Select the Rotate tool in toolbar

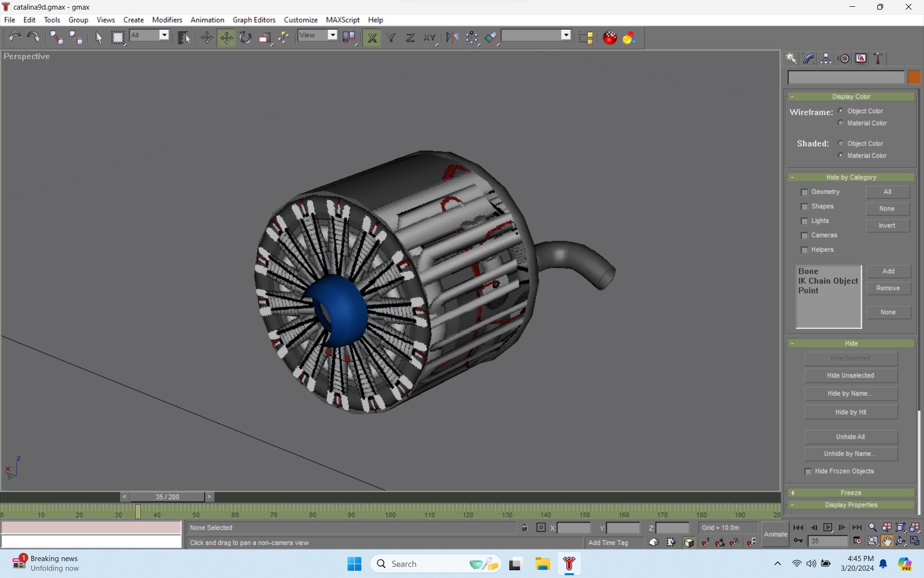click(245, 38)
